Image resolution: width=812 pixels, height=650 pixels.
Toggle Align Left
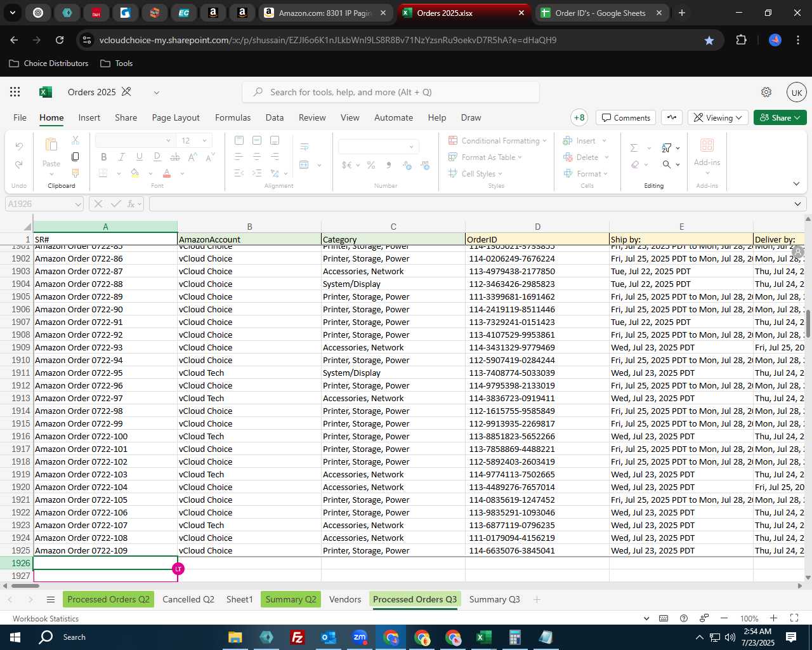[x=239, y=157]
